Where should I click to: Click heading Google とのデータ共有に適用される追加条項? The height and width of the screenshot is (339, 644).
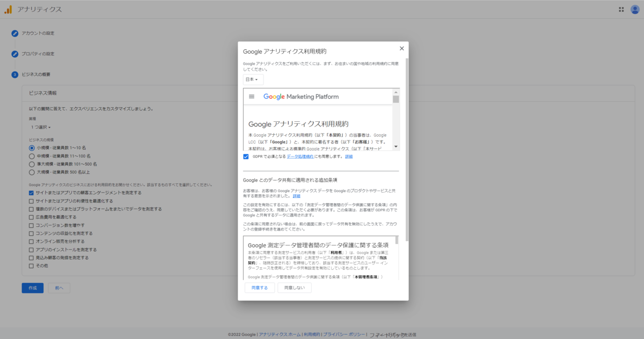290,180
